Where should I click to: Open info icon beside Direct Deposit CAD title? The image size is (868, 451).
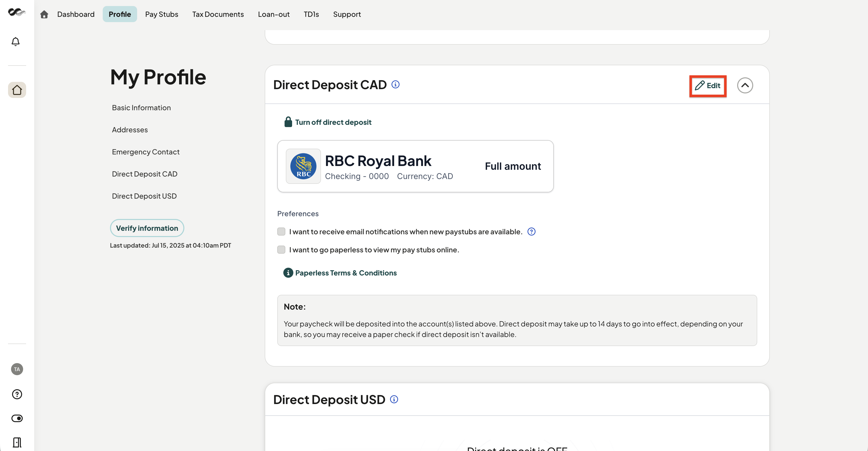(x=396, y=85)
